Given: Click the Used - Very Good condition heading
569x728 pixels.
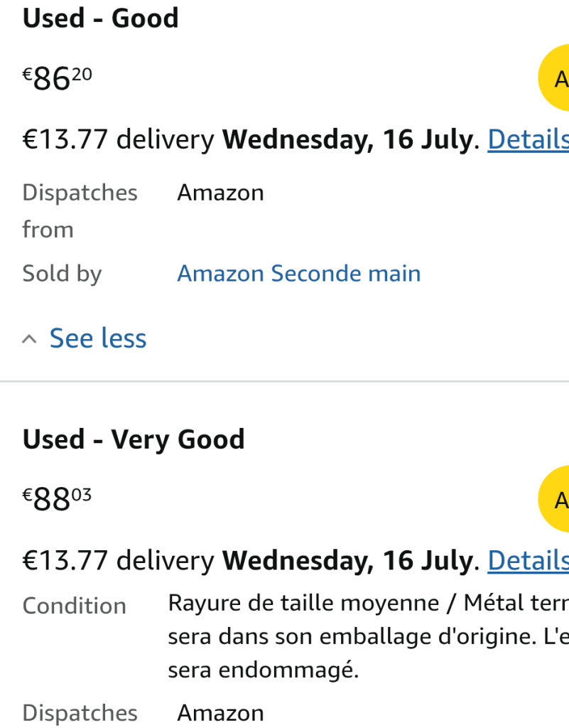Looking at the screenshot, I should click(134, 439).
